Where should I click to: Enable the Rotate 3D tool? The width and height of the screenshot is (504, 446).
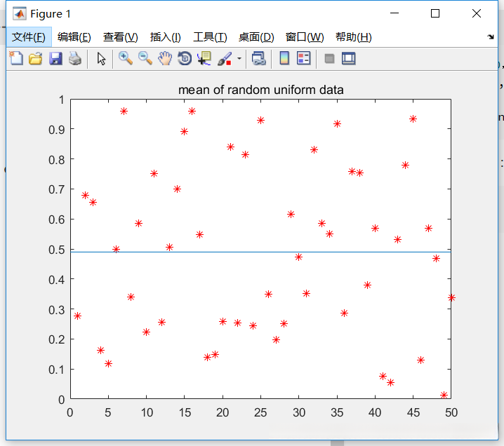(x=185, y=59)
